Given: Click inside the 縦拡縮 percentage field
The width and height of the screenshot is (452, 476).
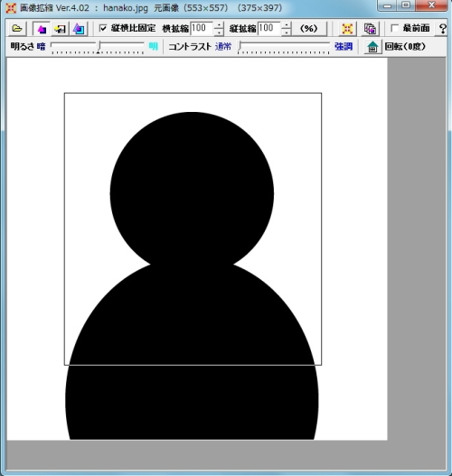Looking at the screenshot, I should (269, 29).
